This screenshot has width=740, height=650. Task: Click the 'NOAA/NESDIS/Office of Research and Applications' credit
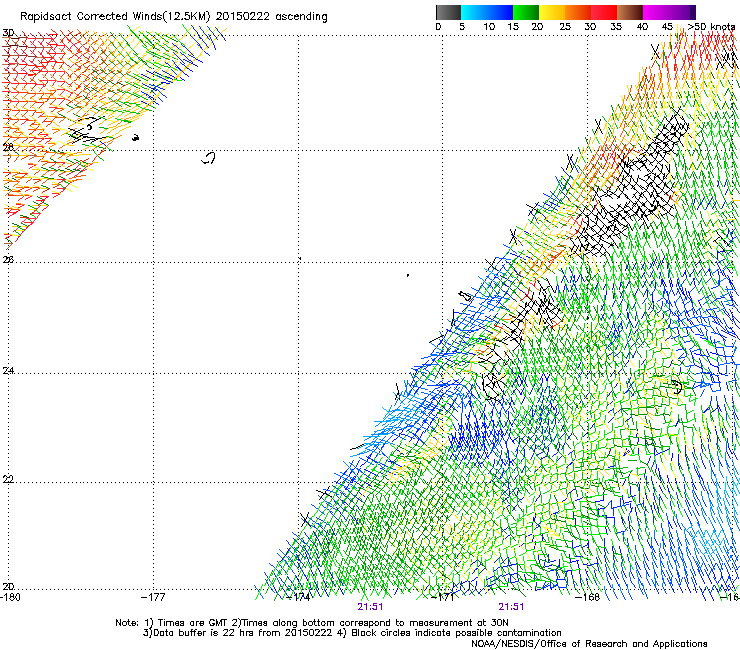tap(589, 644)
